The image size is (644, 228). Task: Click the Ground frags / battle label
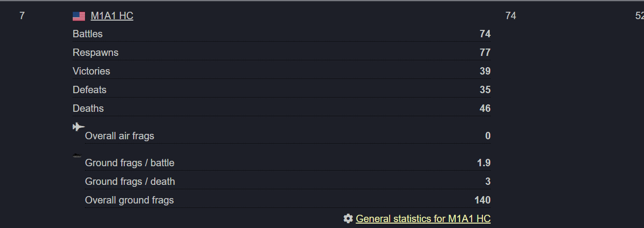[x=130, y=163]
